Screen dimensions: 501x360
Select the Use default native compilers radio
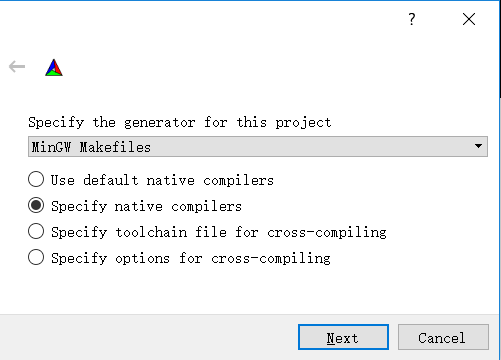(36, 179)
